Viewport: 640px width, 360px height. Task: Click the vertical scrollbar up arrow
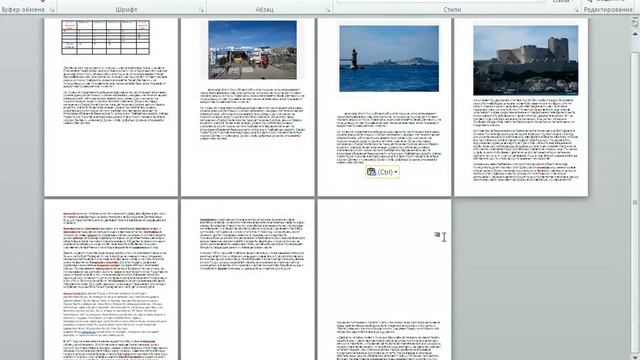[x=635, y=34]
